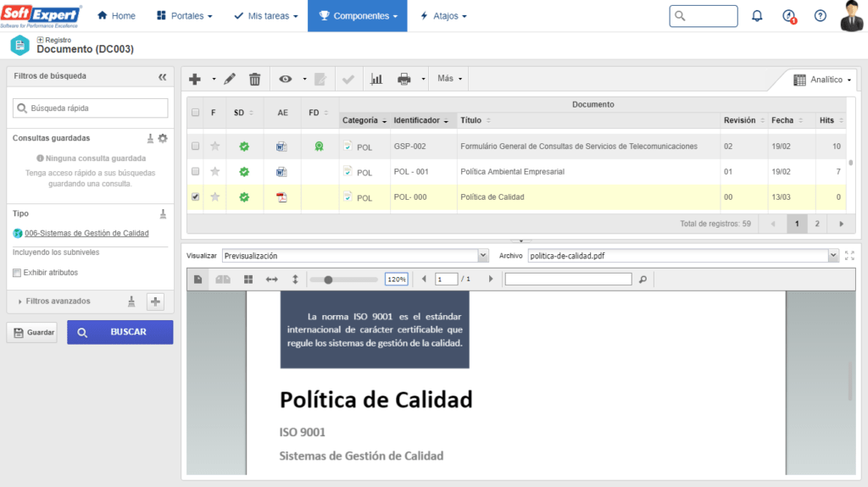Uncheck the Política de Calidad row checkbox
The height and width of the screenshot is (487, 868).
pyautogui.click(x=196, y=197)
